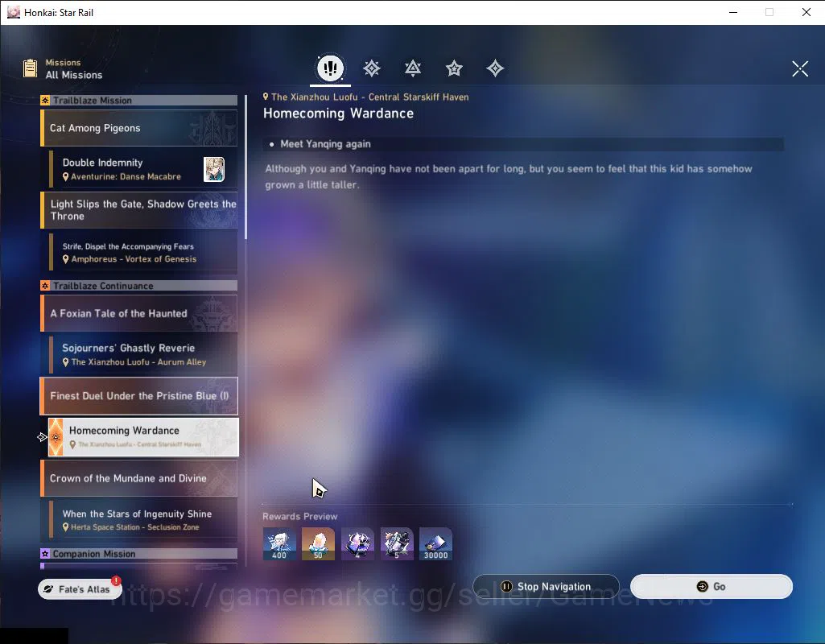This screenshot has height=644, width=825.
Task: Close the Missions screen with the X icon
Action: point(800,68)
